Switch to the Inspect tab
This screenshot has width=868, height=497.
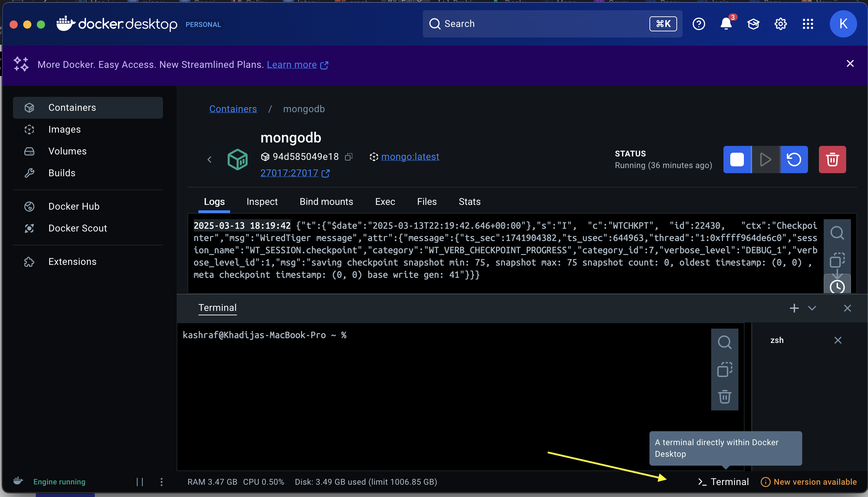(262, 202)
